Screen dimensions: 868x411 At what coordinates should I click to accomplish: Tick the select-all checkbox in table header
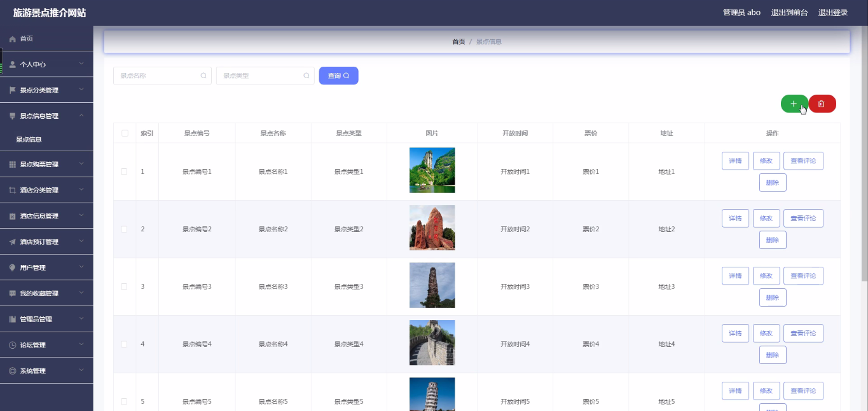[x=125, y=133]
